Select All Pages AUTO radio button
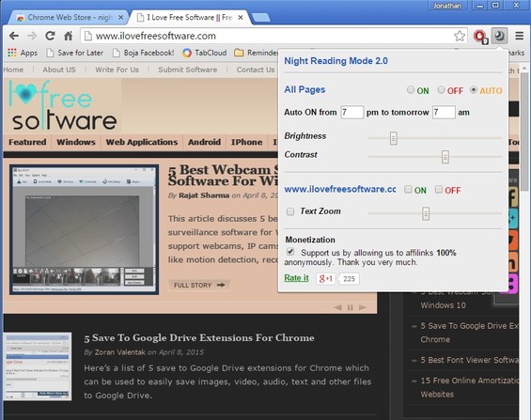The image size is (531, 420). (x=474, y=89)
